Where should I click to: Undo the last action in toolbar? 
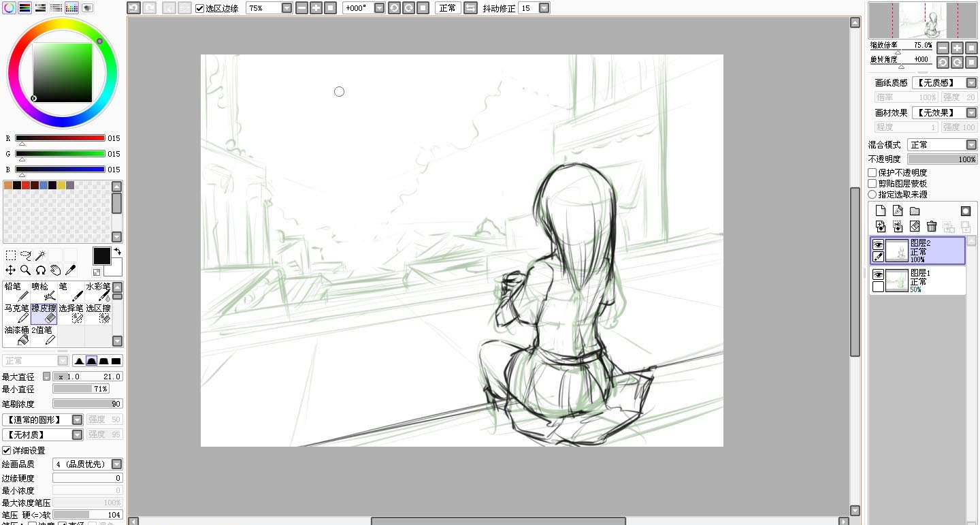coord(133,8)
